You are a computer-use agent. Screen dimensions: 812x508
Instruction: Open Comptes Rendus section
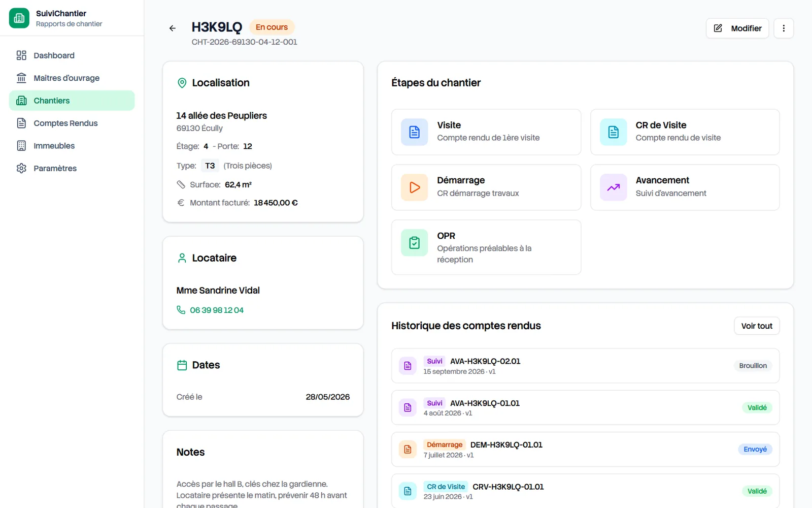72,123
